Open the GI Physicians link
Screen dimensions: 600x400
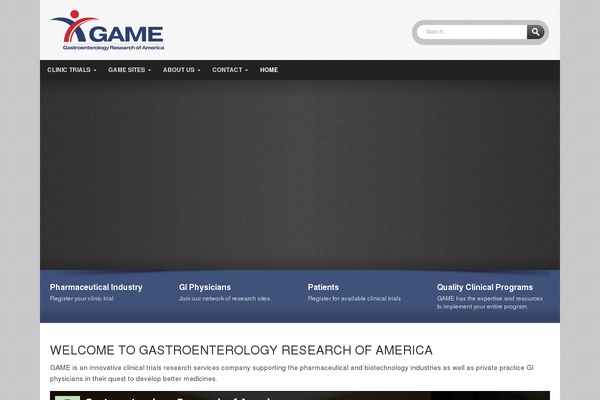(x=205, y=287)
